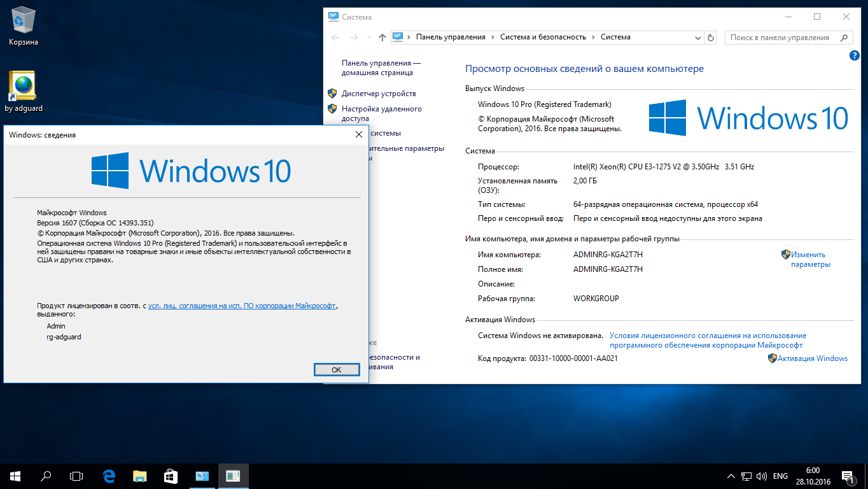Click product ID '00331-10000-00001-AA021'
This screenshot has width=868, height=489.
[573, 358]
